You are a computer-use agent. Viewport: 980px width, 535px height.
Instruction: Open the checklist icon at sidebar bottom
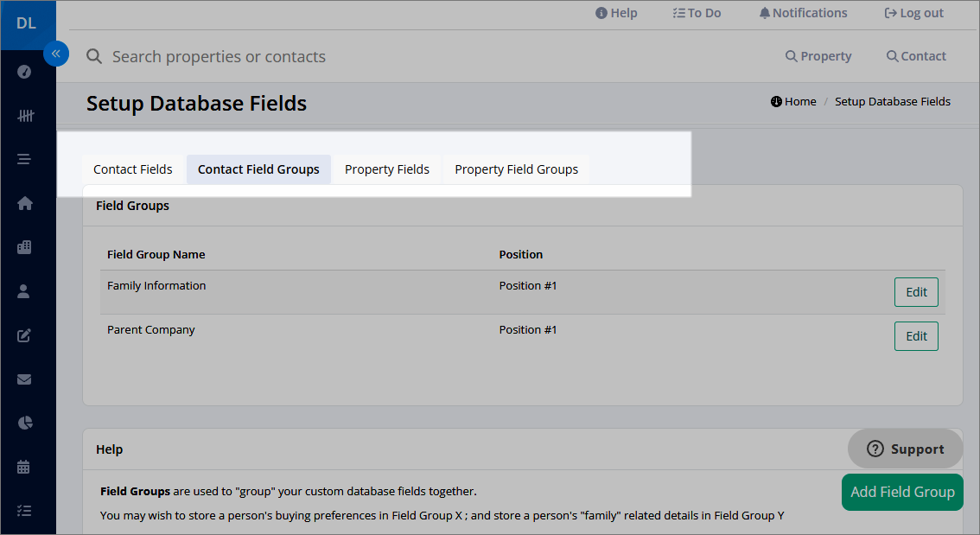(x=24, y=511)
